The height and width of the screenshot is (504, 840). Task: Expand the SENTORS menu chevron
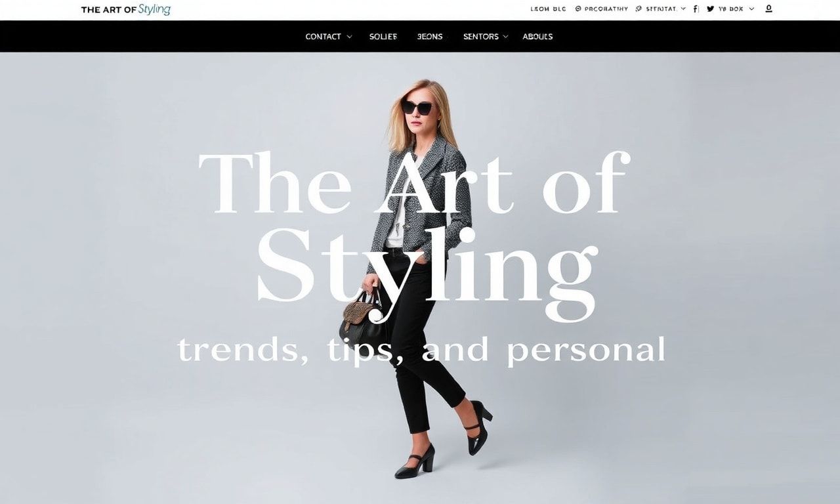(x=505, y=37)
